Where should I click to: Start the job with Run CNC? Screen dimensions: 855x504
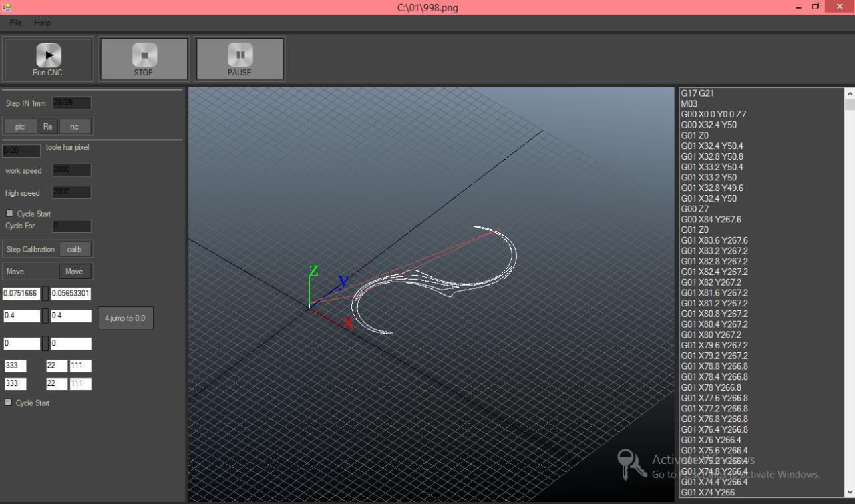click(x=48, y=59)
